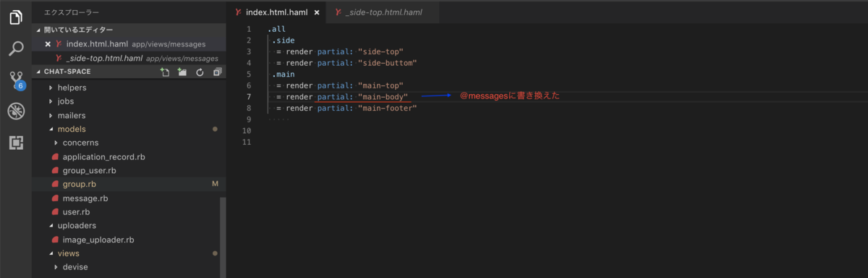Close the index.html.haml editor tab
This screenshot has height=278, width=868.
(x=317, y=13)
